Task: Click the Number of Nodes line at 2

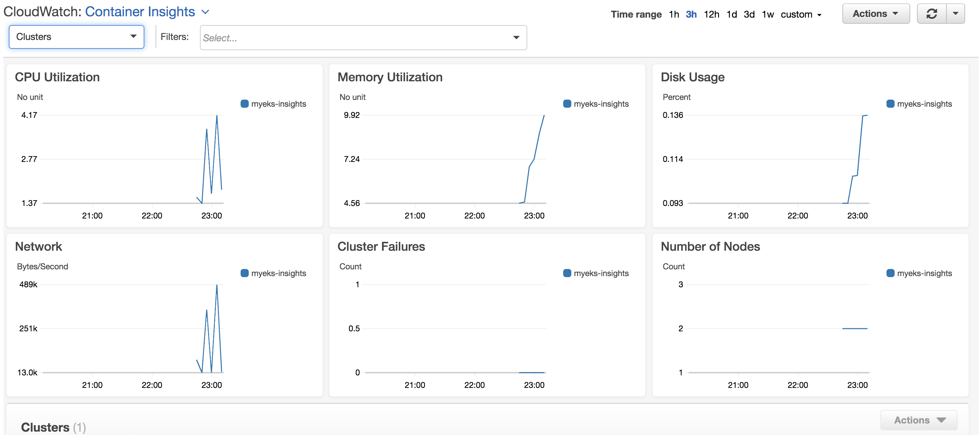Action: 855,328
